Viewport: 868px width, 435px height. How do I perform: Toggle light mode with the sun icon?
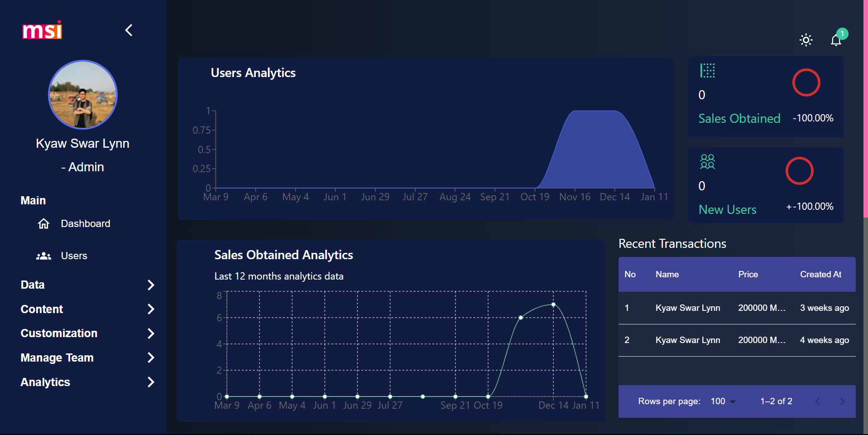coord(806,40)
